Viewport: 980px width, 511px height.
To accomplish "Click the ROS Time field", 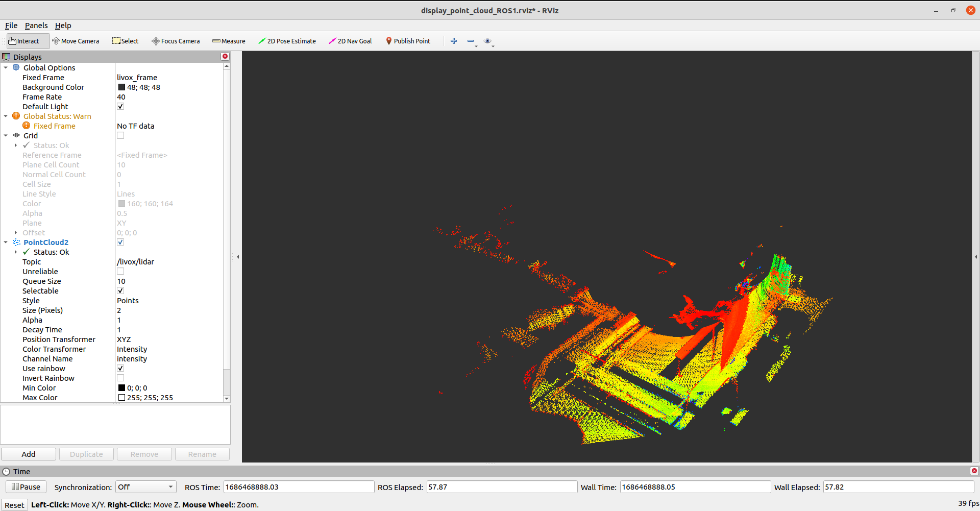I will (299, 487).
